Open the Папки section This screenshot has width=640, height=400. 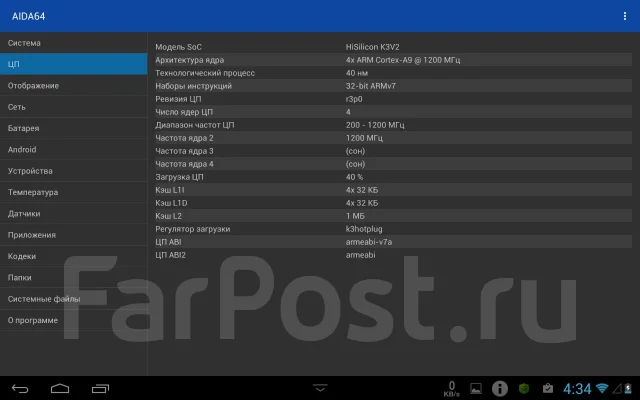pyautogui.click(x=73, y=278)
